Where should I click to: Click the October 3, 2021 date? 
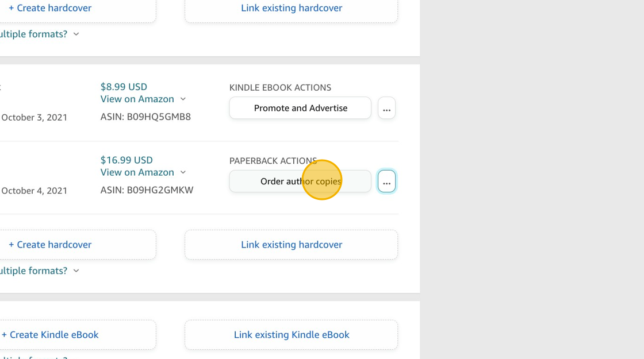(x=34, y=117)
